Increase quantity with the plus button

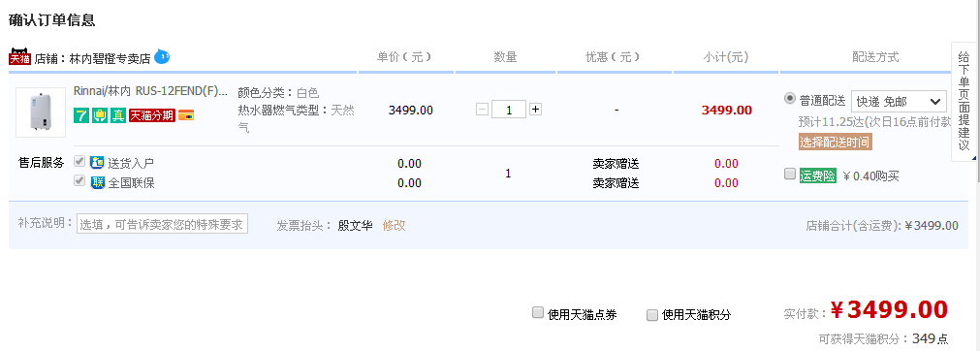(535, 110)
